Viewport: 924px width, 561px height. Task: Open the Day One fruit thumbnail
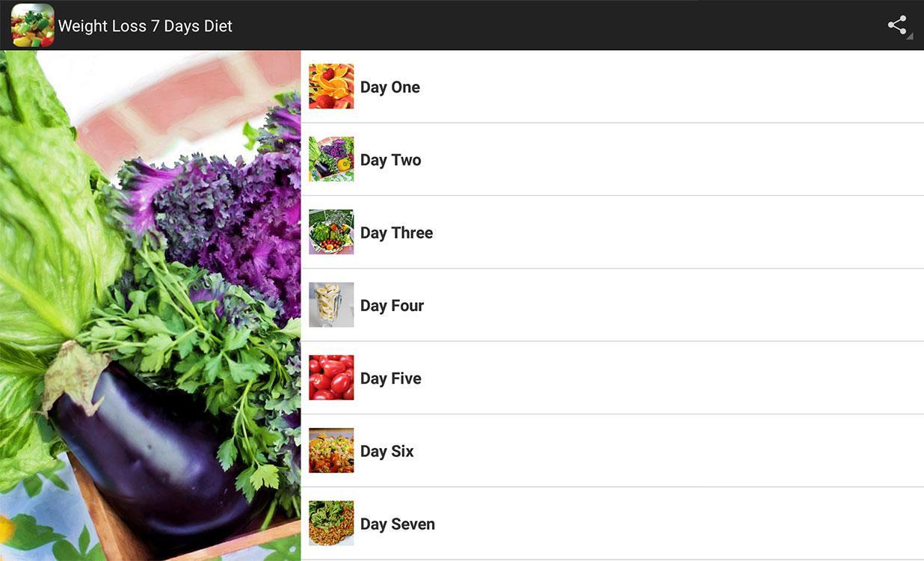pyautogui.click(x=331, y=86)
